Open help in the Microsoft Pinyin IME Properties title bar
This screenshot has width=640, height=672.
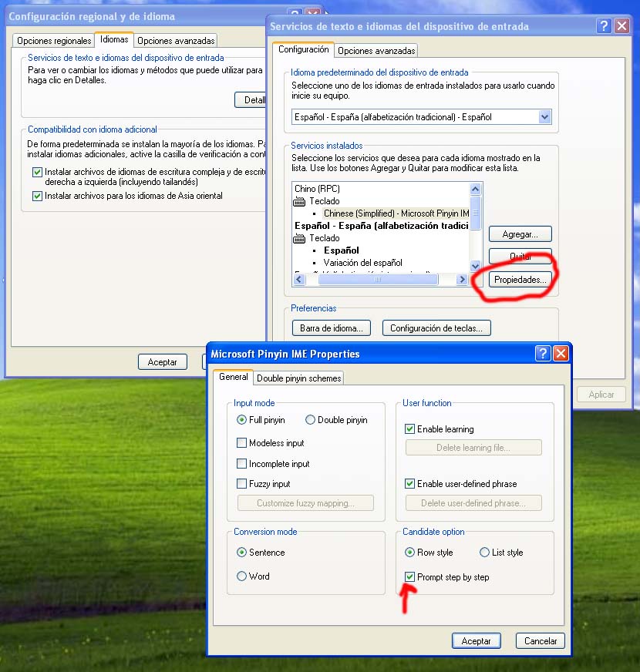pos(543,354)
